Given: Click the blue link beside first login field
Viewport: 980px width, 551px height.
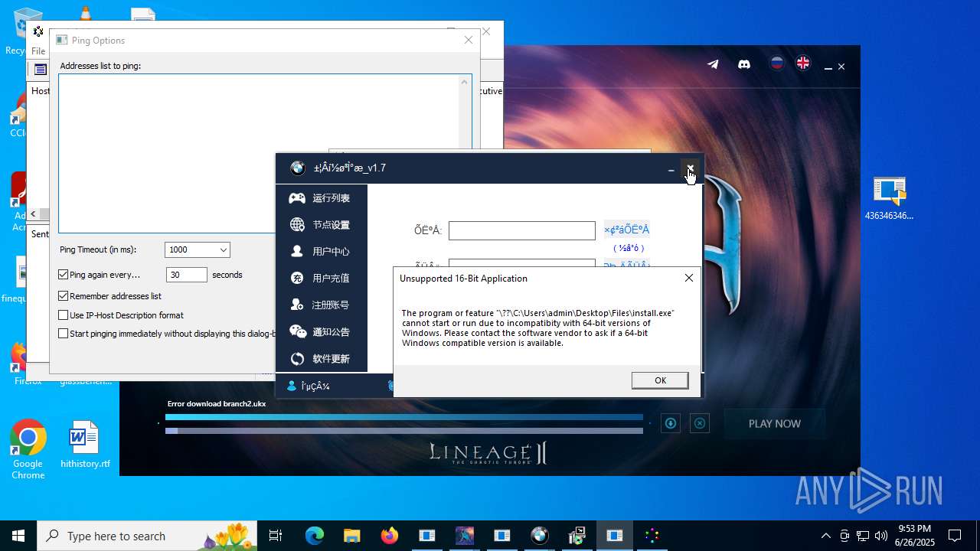Looking at the screenshot, I should click(626, 230).
